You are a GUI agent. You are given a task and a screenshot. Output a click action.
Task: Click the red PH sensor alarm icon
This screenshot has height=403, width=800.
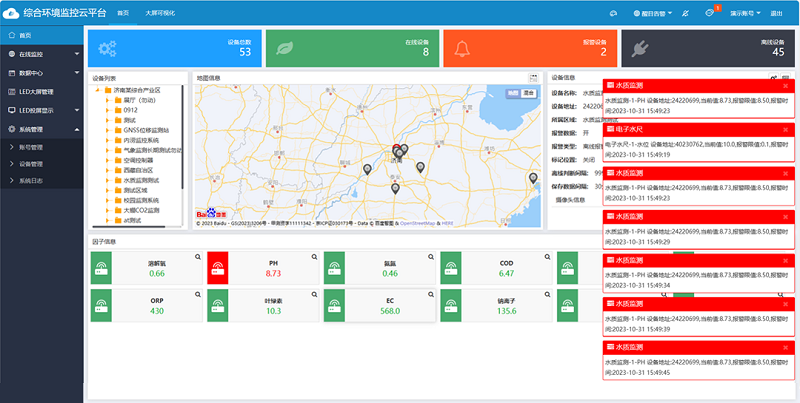[x=219, y=267]
